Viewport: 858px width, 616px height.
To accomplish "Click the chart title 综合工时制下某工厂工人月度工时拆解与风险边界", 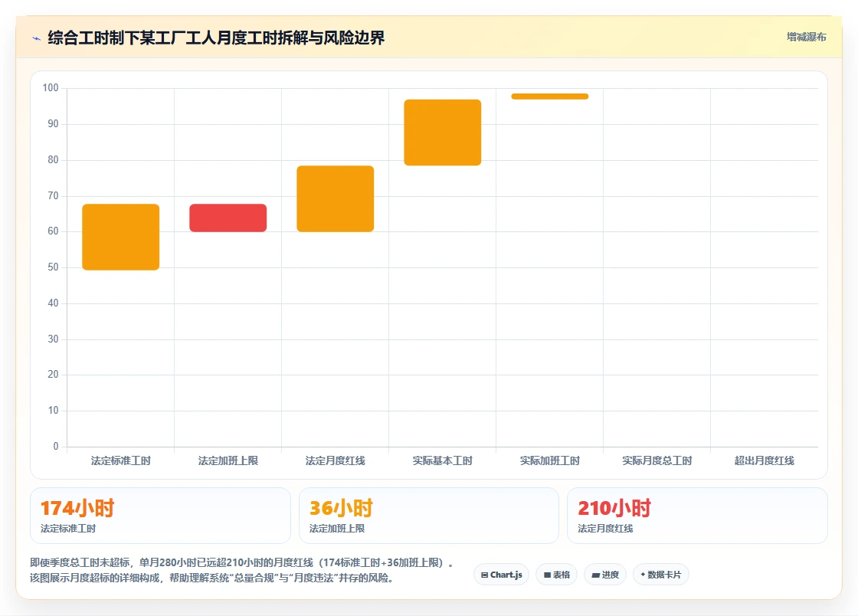I will 216,38.
